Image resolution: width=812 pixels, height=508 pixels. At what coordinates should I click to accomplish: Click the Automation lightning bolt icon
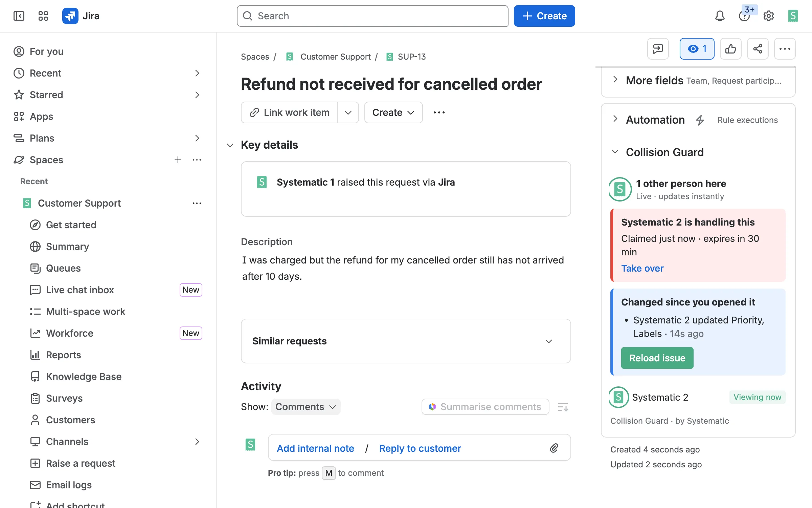tap(700, 120)
